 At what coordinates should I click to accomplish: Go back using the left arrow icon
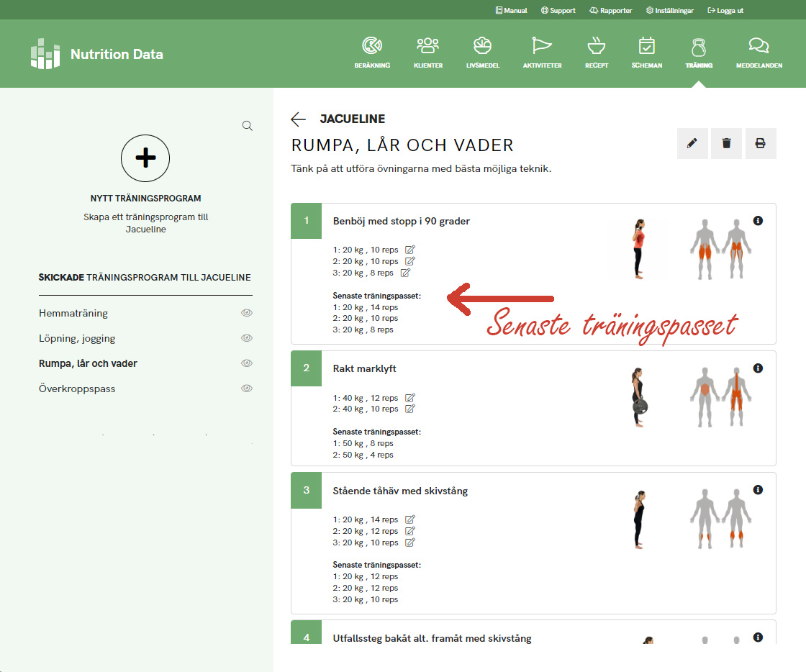click(x=298, y=119)
